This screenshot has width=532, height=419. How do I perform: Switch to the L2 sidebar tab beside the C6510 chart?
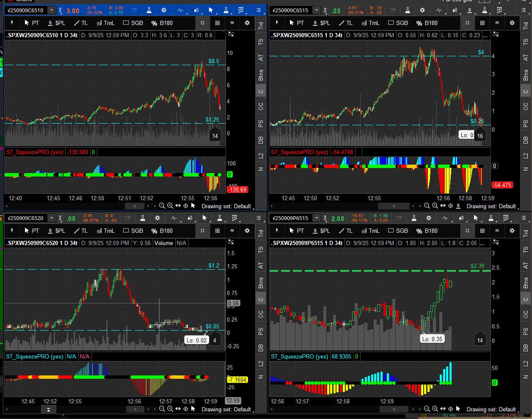point(261,156)
